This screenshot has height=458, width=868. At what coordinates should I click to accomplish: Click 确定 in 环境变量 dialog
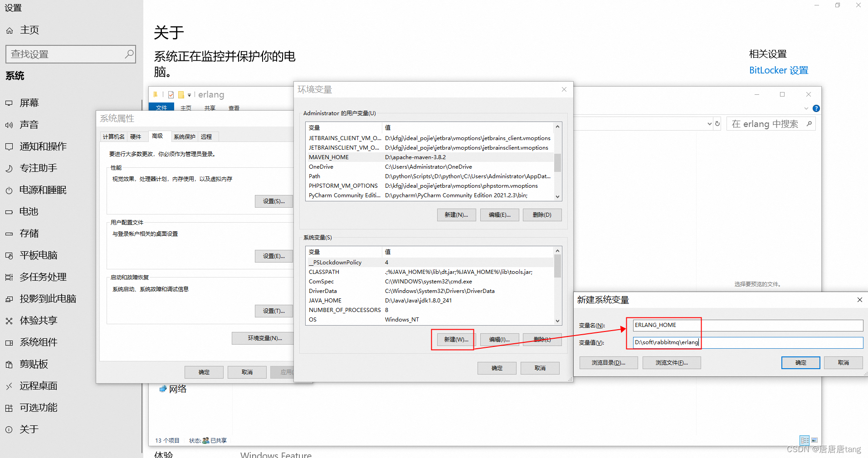point(497,368)
